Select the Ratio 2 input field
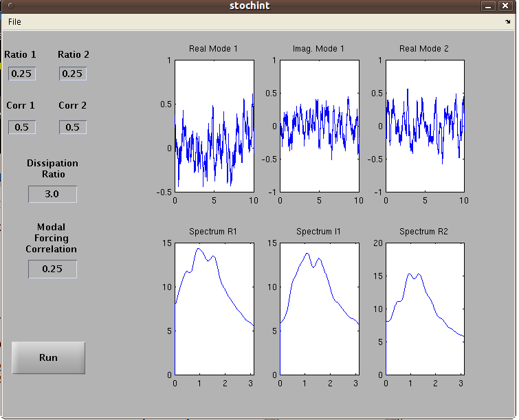The height and width of the screenshot is (420, 519). (72, 74)
